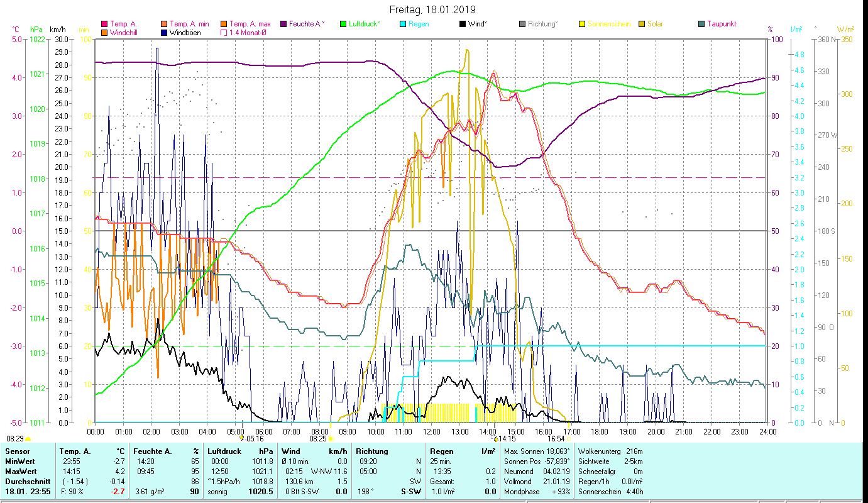
Task: Select the hollow 1.4 Monat-Ø legend box
Action: click(x=224, y=32)
